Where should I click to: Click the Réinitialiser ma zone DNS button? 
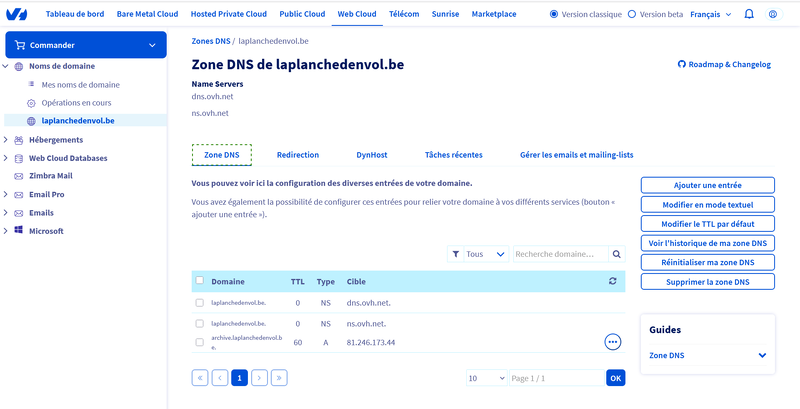[708, 263]
